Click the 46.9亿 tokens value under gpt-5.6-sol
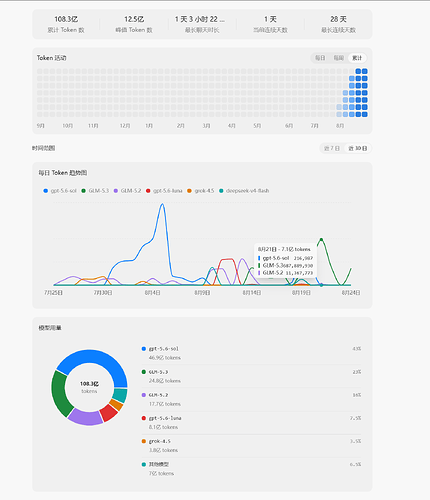The height and width of the screenshot is (500, 430). 165,358
